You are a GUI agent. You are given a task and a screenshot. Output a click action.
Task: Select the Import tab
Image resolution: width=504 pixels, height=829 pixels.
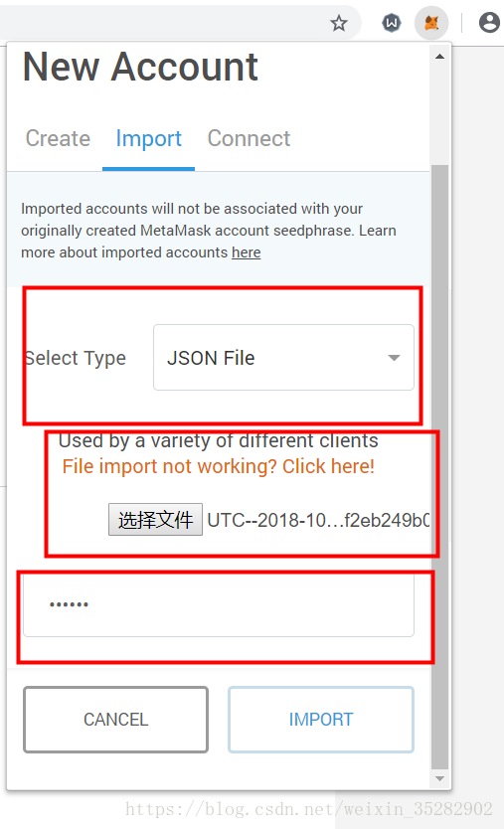point(148,138)
